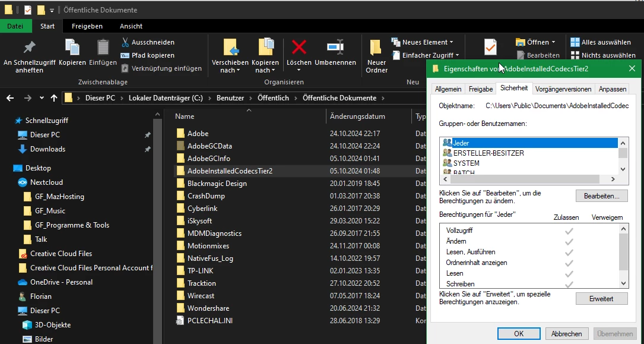Select the AdobeGCData folder
This screenshot has height=344, width=644.
(210, 146)
